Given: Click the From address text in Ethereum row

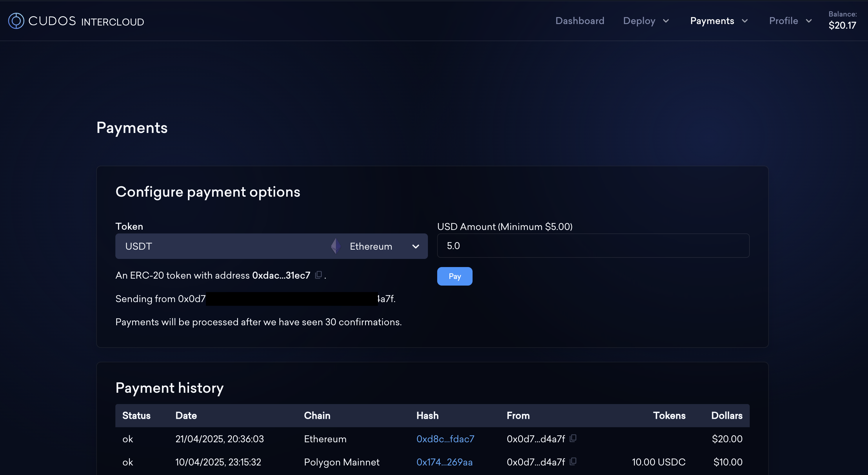Looking at the screenshot, I should coord(536,439).
